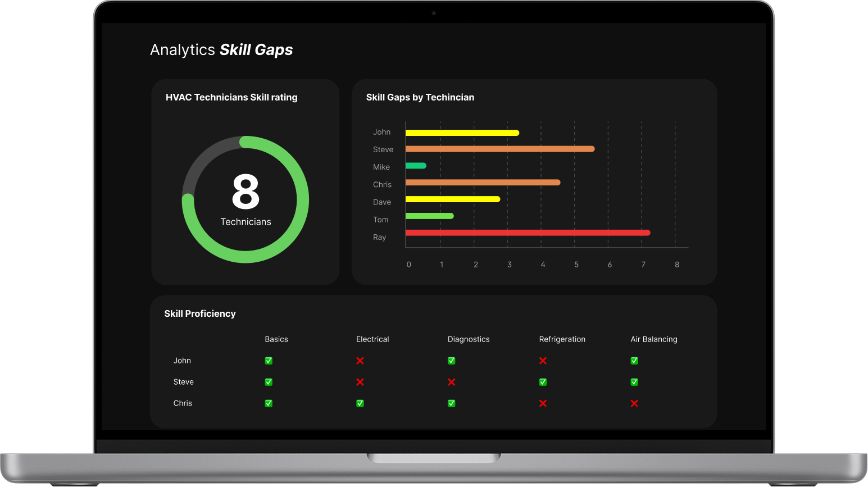Click the Skill Gaps by Techincian title
Screen dimensions: 868x487
pyautogui.click(x=420, y=97)
